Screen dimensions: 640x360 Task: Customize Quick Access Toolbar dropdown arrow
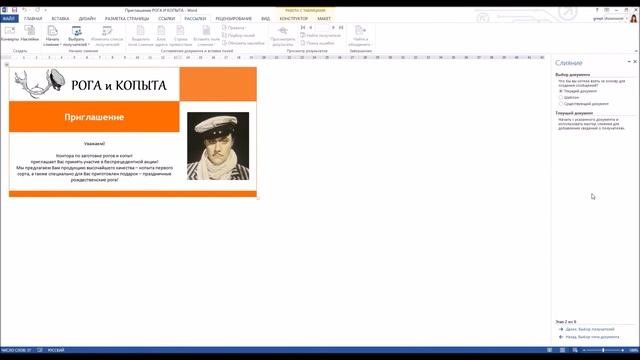coord(45,10)
